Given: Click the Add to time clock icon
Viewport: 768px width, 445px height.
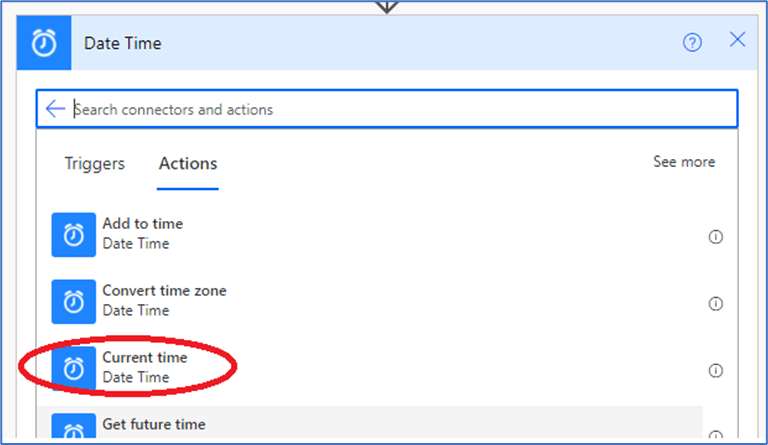Looking at the screenshot, I should coord(74,235).
